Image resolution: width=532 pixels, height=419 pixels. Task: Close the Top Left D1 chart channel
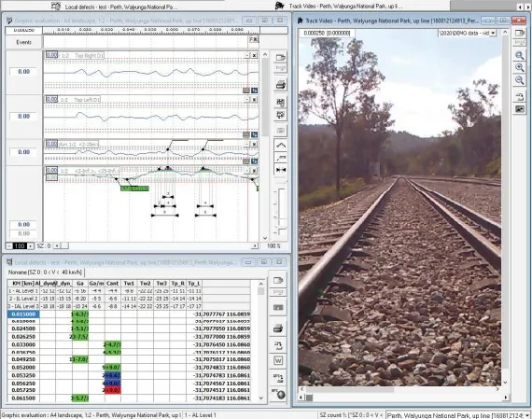click(254, 100)
